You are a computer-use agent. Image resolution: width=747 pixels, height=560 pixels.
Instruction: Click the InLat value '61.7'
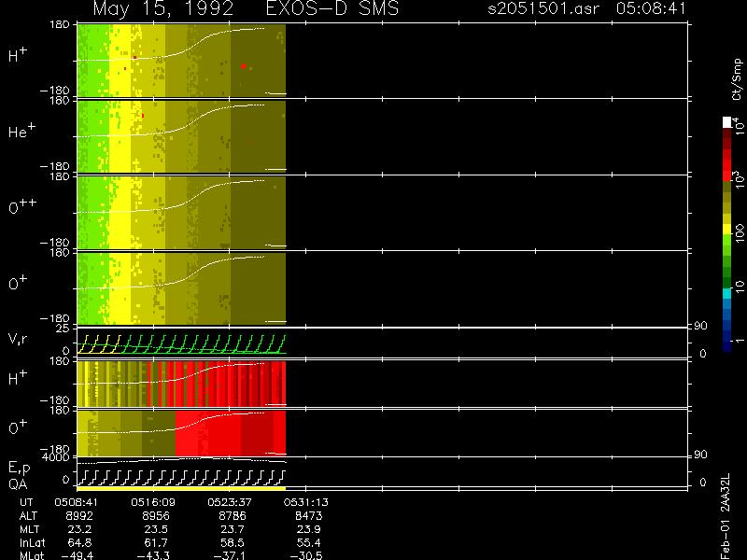[x=156, y=542]
